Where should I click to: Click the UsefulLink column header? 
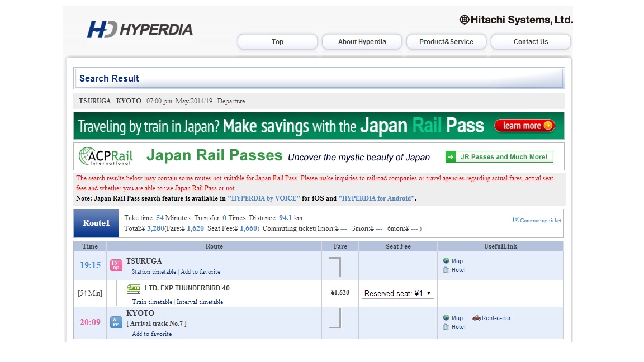(501, 246)
